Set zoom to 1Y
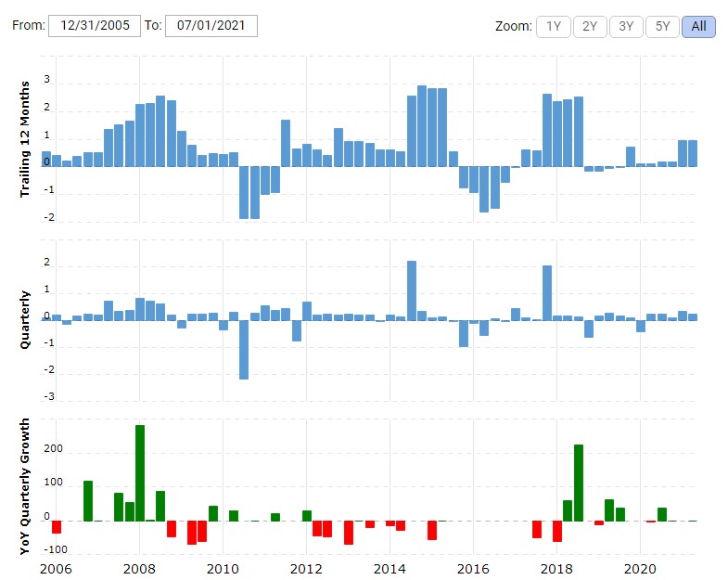Image resolution: width=728 pixels, height=580 pixels. pos(553,27)
